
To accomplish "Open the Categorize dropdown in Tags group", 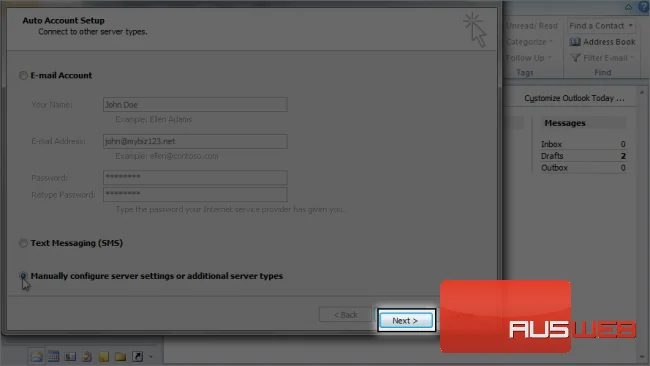I will (x=529, y=42).
